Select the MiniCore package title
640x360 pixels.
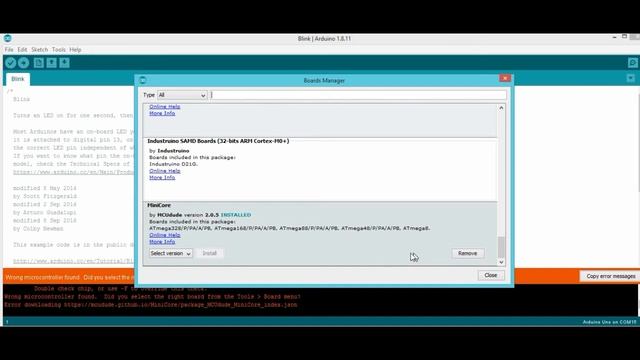pos(159,205)
